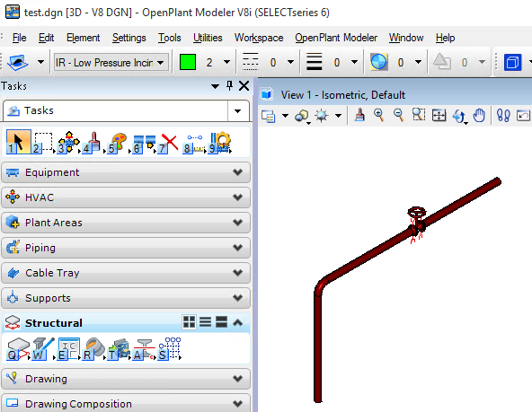Click the Rotate View icon
The height and width of the screenshot is (412, 532).
point(458,116)
